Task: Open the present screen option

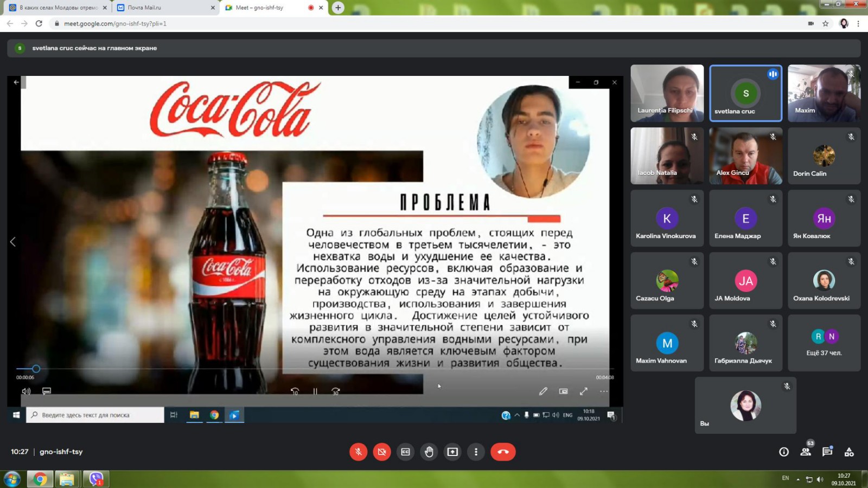Action: click(452, 452)
